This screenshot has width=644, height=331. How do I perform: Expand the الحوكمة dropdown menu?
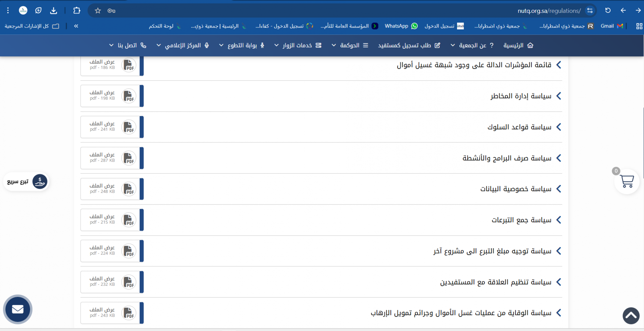pos(349,46)
